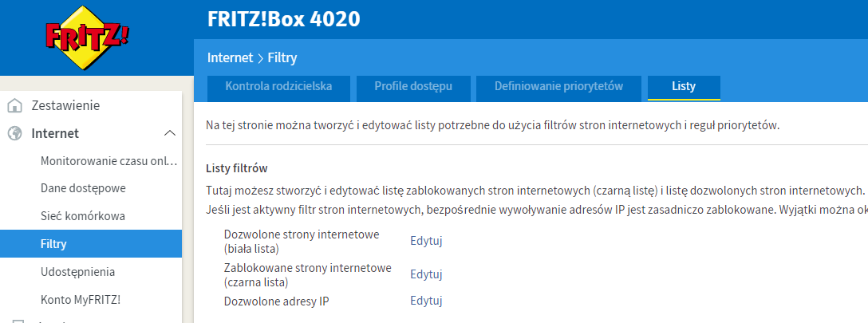868x323 pixels.
Task: Go to Dane dostępowe in sidebar
Action: click(x=83, y=188)
